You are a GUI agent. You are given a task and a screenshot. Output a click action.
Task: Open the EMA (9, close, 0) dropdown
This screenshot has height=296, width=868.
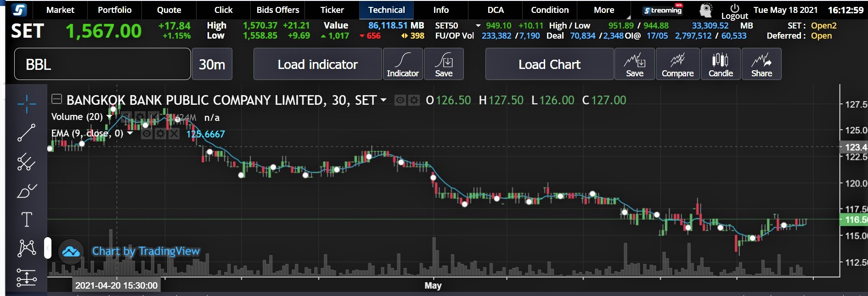(x=130, y=133)
